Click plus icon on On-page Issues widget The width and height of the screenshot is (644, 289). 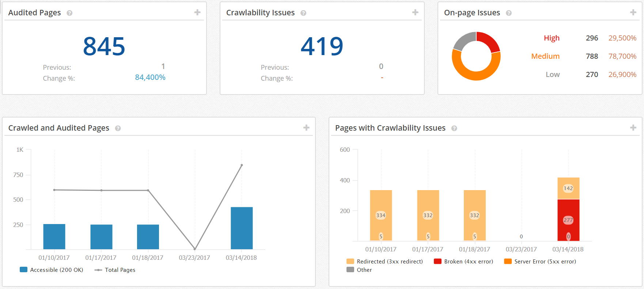633,12
